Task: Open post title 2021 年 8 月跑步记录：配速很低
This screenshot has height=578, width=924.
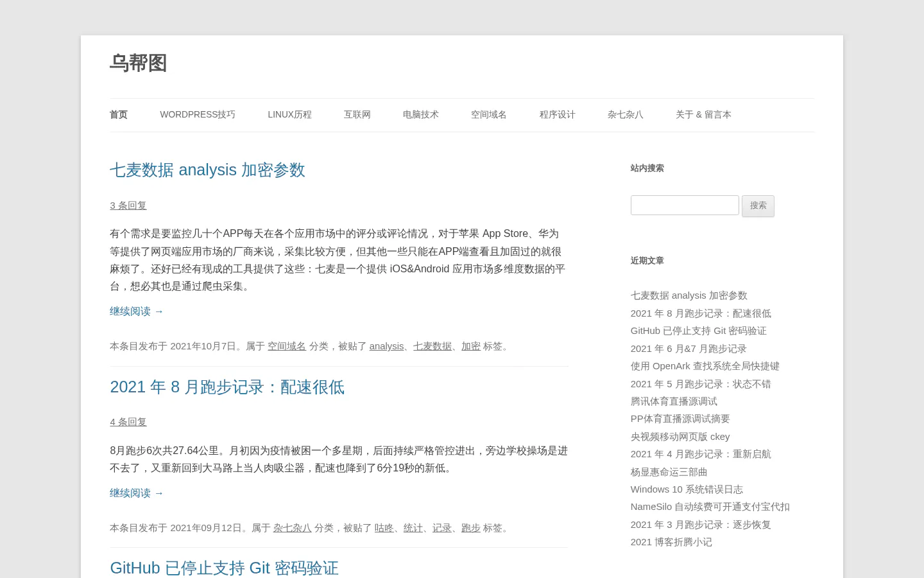Action: pos(227,387)
